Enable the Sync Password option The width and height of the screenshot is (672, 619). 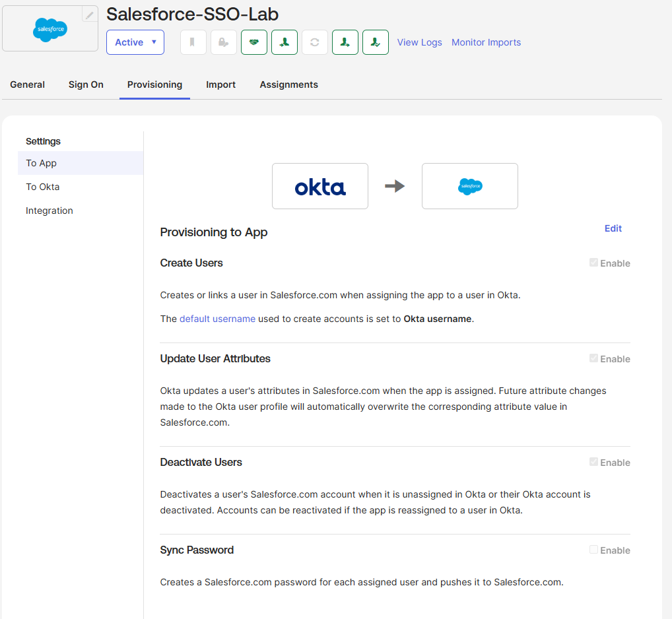click(593, 550)
